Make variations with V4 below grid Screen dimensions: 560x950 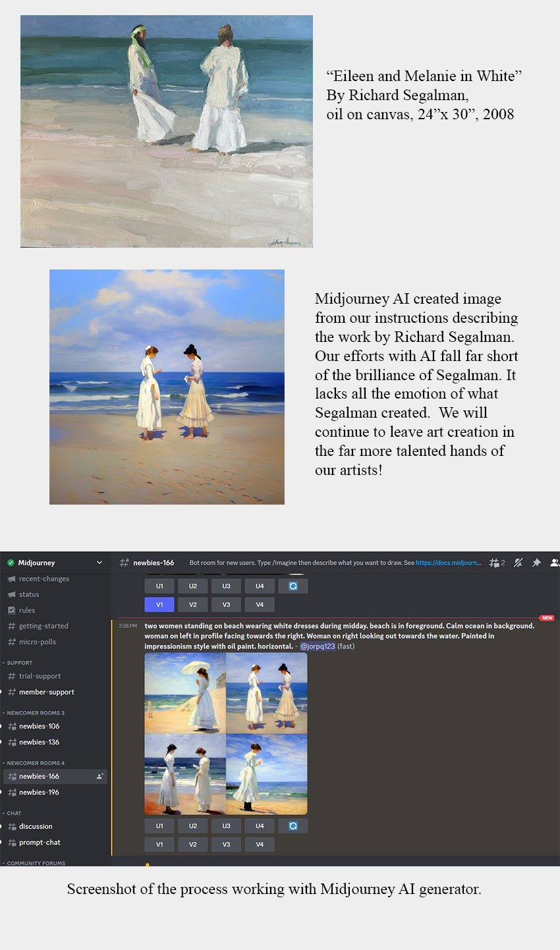(x=260, y=844)
